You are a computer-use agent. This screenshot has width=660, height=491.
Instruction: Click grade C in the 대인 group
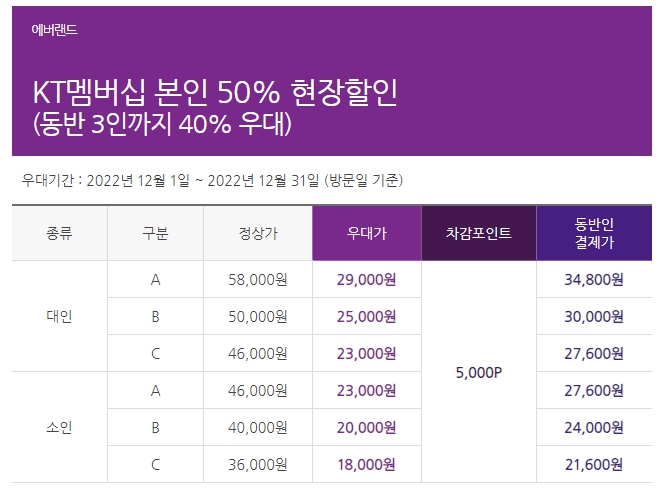[155, 354]
